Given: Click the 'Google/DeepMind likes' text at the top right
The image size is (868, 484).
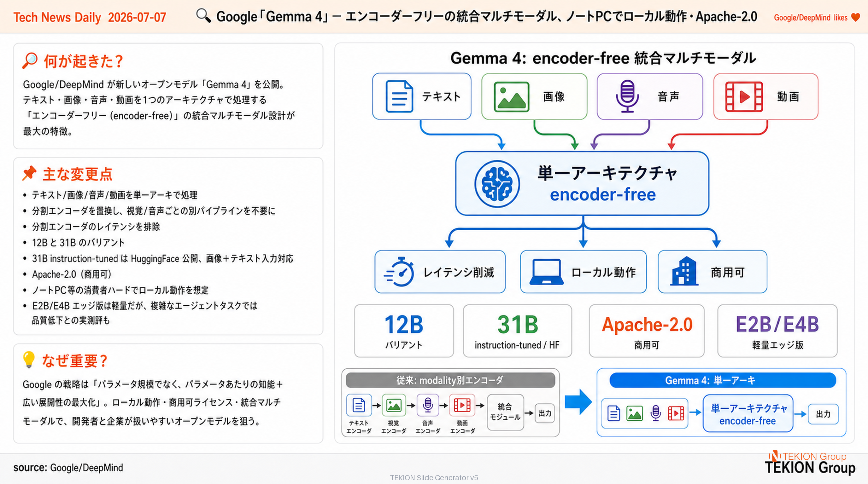Looking at the screenshot, I should (x=811, y=18).
